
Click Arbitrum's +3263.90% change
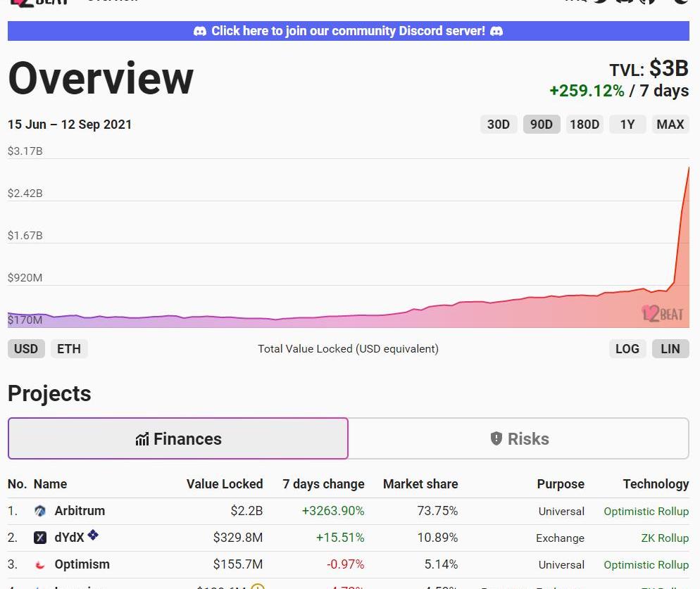(x=333, y=511)
